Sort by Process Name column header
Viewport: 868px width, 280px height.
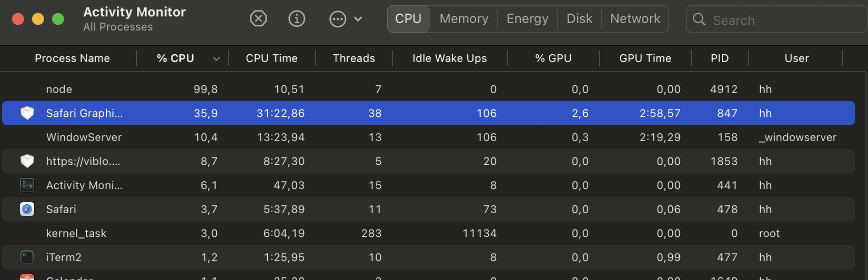[72, 58]
